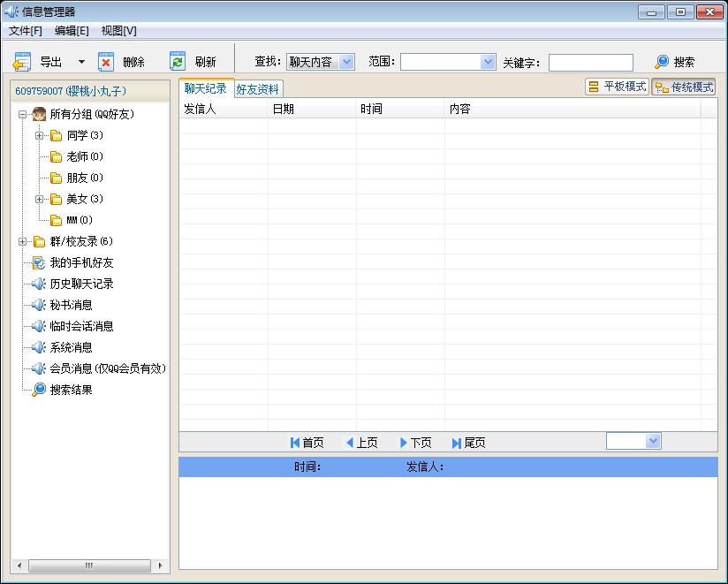Screen dimensions: 728x584
Task: Click the 朋友 folder icon
Action: click(x=56, y=178)
